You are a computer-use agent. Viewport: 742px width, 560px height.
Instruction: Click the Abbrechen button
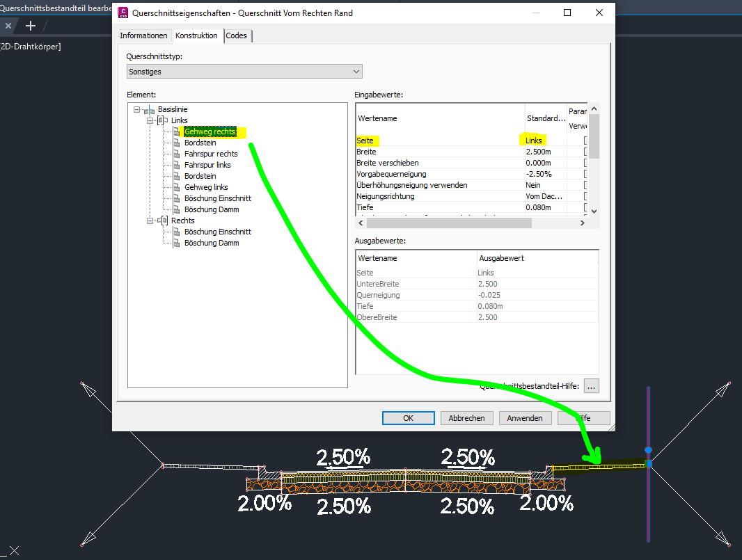click(466, 418)
